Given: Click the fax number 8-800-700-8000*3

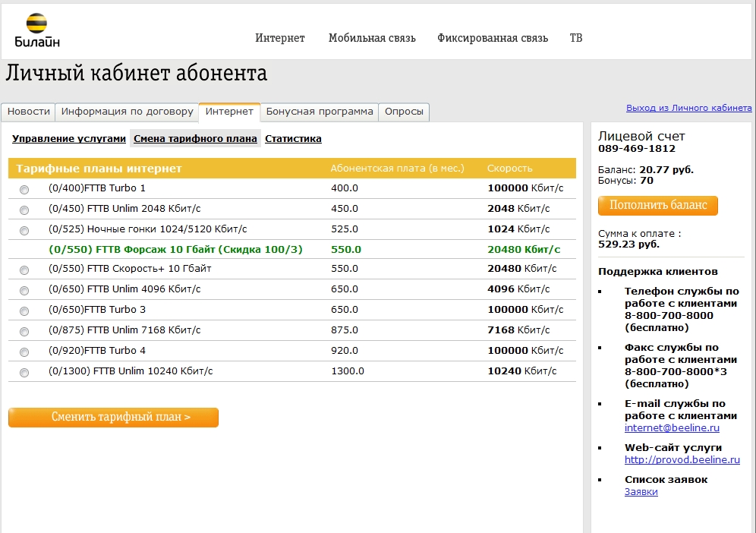Looking at the screenshot, I should point(676,372).
